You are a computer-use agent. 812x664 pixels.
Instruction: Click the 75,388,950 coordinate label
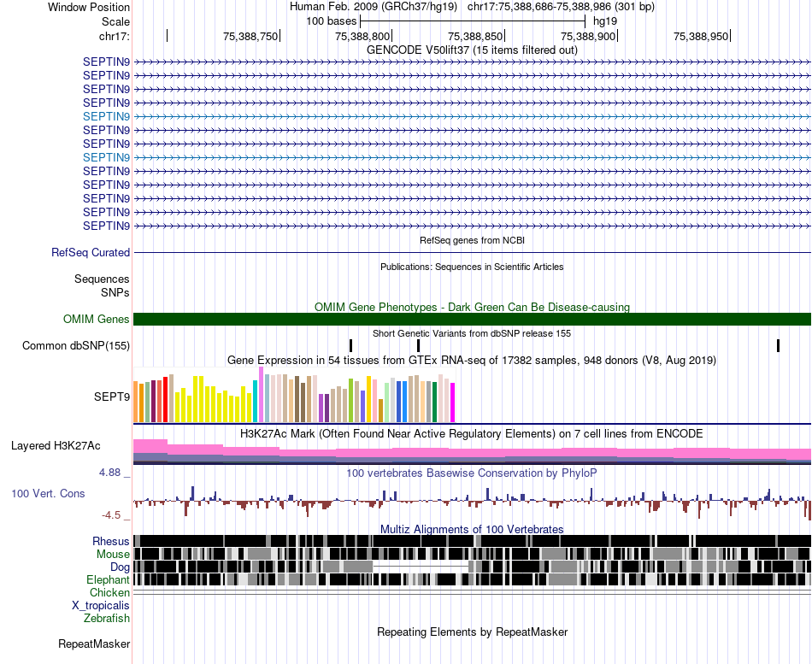tap(701, 36)
